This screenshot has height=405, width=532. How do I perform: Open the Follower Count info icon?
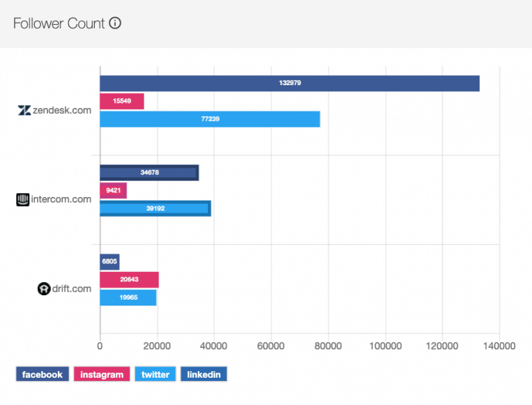coord(115,23)
